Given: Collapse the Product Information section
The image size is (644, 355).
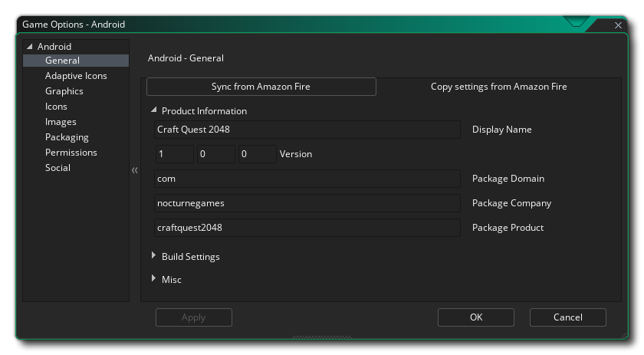Looking at the screenshot, I should 154,110.
